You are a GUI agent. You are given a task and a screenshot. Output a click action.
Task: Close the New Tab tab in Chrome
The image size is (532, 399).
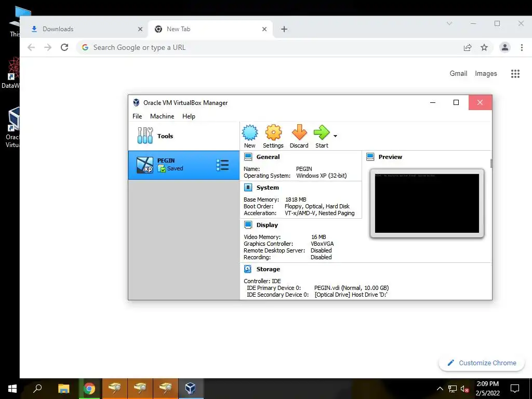tap(264, 29)
